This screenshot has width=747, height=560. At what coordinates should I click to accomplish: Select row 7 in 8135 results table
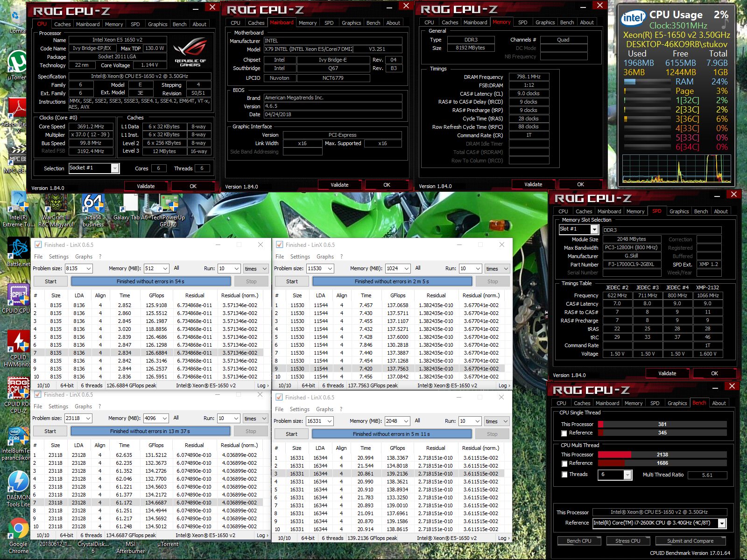point(148,353)
